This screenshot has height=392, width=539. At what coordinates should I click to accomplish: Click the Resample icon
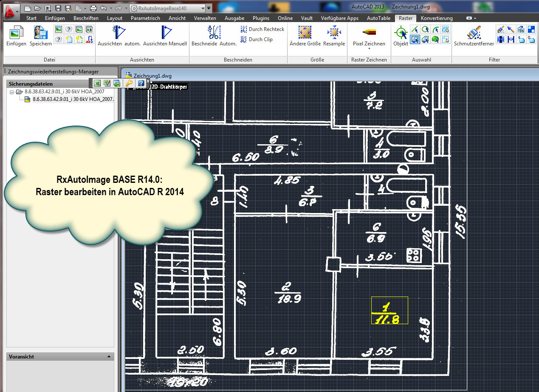tap(334, 33)
